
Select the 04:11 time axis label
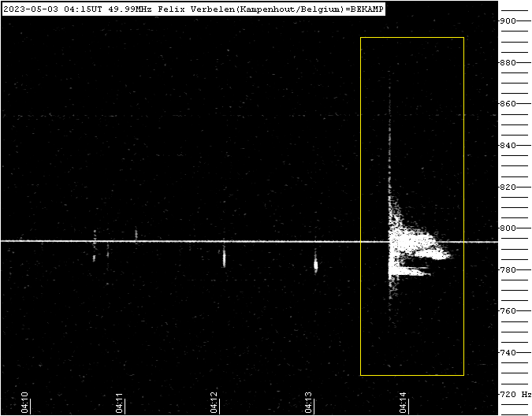[119, 403]
